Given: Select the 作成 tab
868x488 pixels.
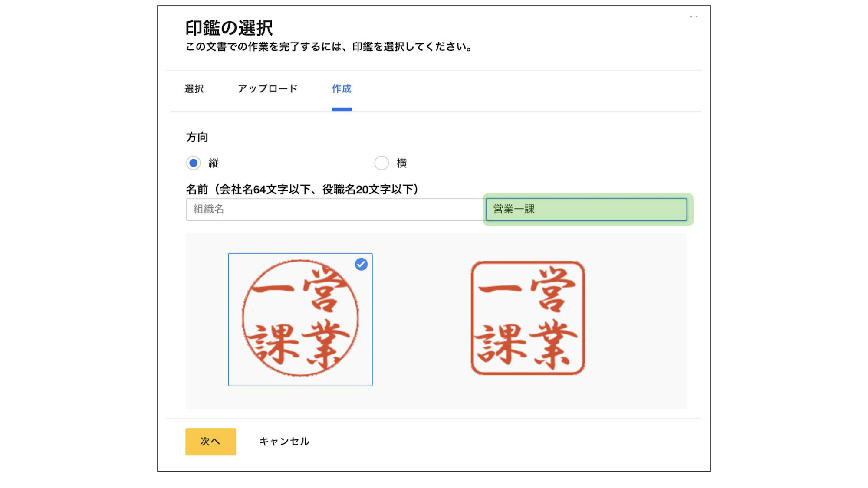Looking at the screenshot, I should 342,89.
